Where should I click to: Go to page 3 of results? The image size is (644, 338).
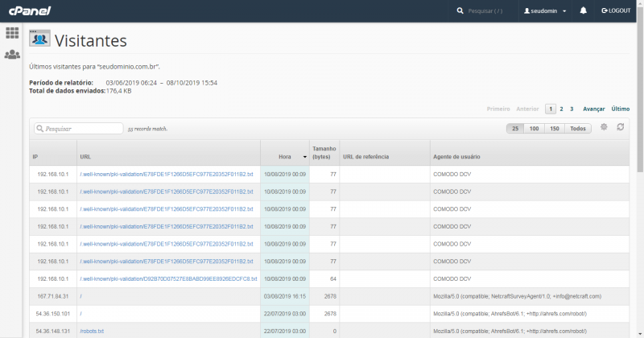[572, 109]
